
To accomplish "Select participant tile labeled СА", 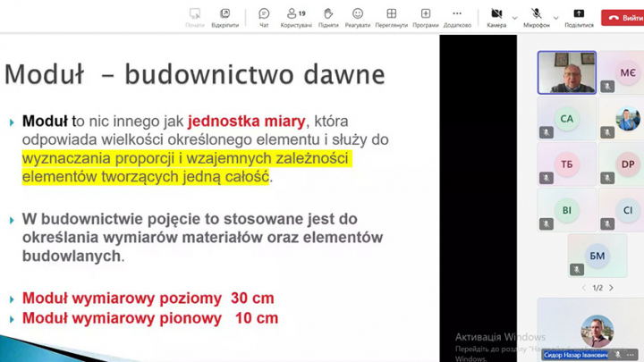I will tap(566, 119).
